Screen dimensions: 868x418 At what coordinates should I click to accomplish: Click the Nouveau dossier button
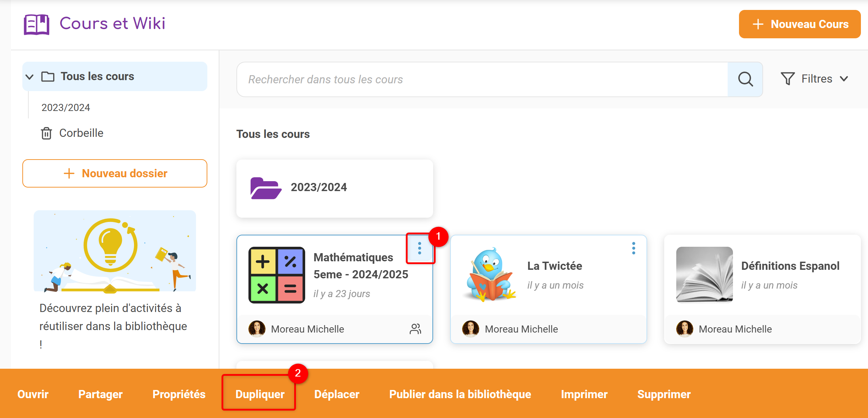[115, 173]
